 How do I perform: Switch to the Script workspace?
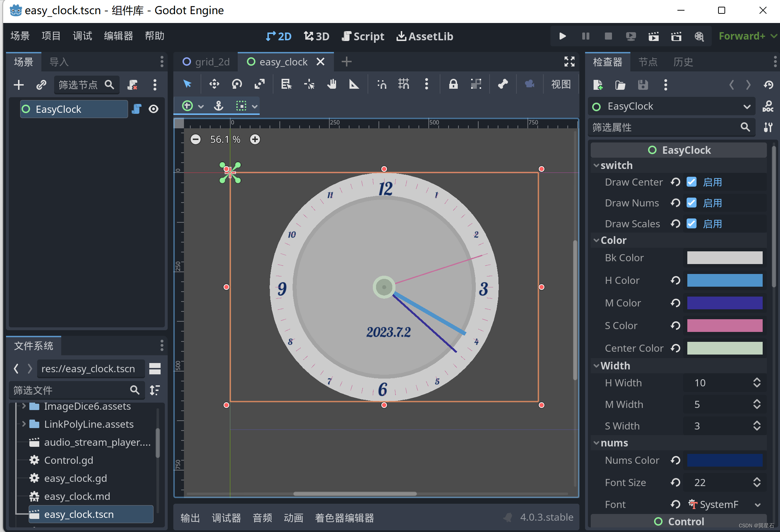click(x=363, y=36)
